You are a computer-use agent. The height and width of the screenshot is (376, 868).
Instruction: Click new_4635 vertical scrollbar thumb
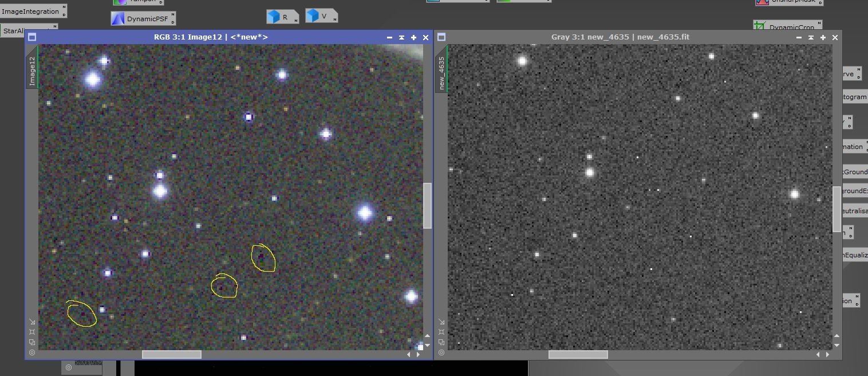tap(837, 209)
